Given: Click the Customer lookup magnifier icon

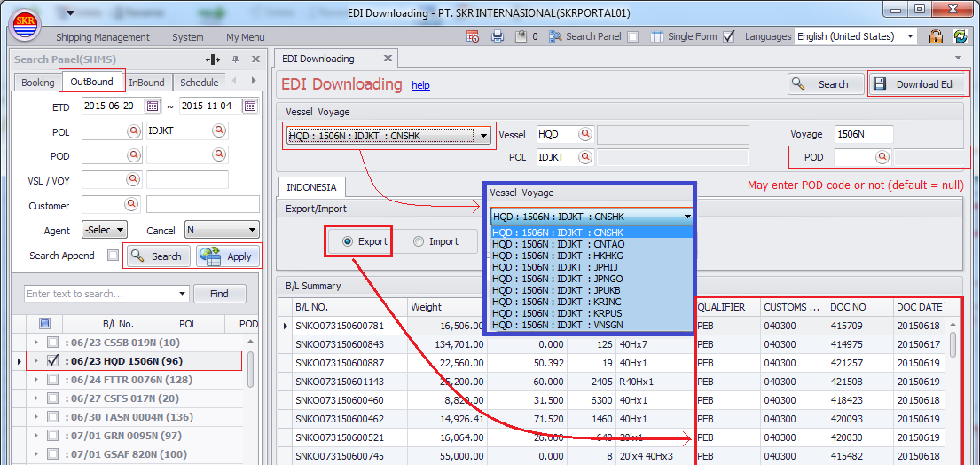Looking at the screenshot, I should (133, 204).
